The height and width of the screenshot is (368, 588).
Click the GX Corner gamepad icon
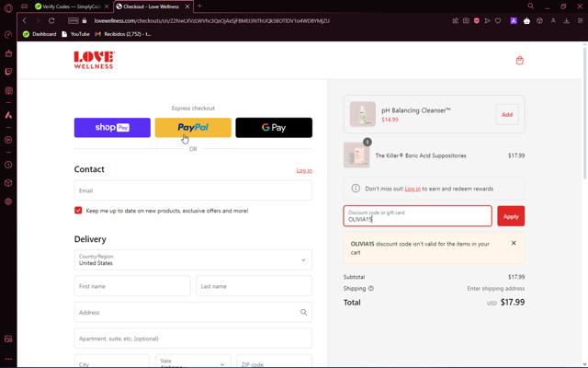click(x=25, y=6)
